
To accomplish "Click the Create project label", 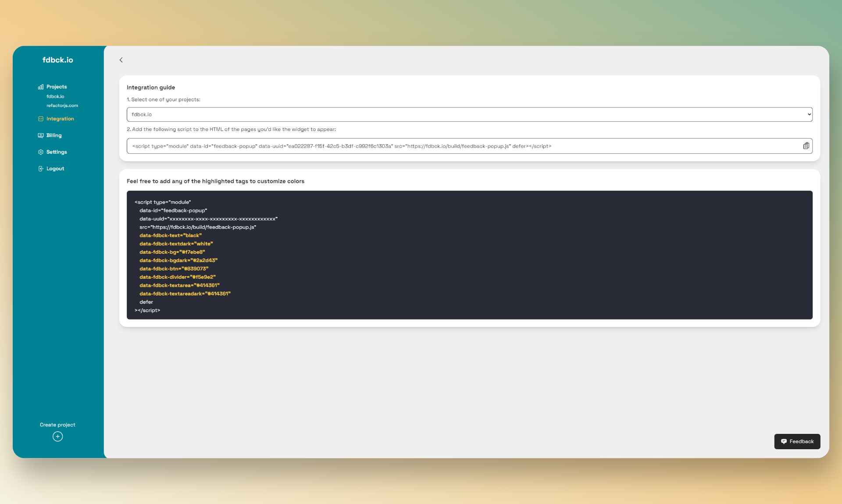I will 57,425.
